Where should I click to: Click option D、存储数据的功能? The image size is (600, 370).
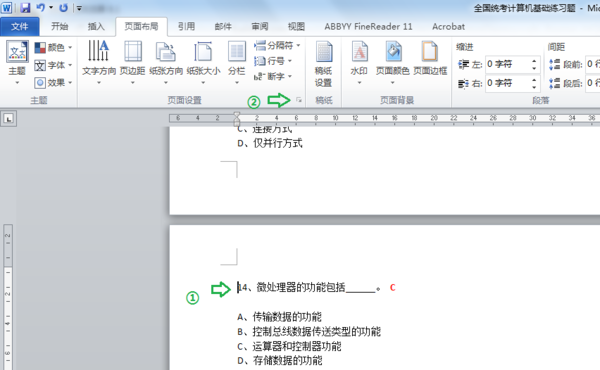click(280, 360)
